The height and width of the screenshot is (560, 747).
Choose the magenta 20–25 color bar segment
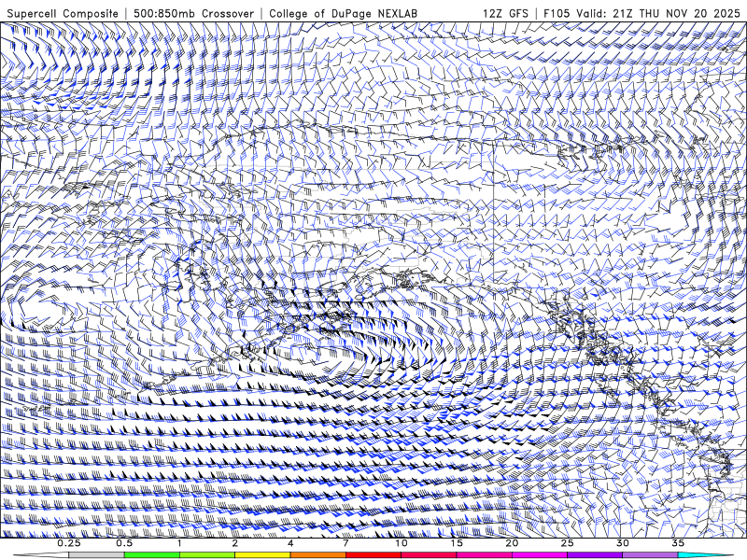[x=540, y=555]
